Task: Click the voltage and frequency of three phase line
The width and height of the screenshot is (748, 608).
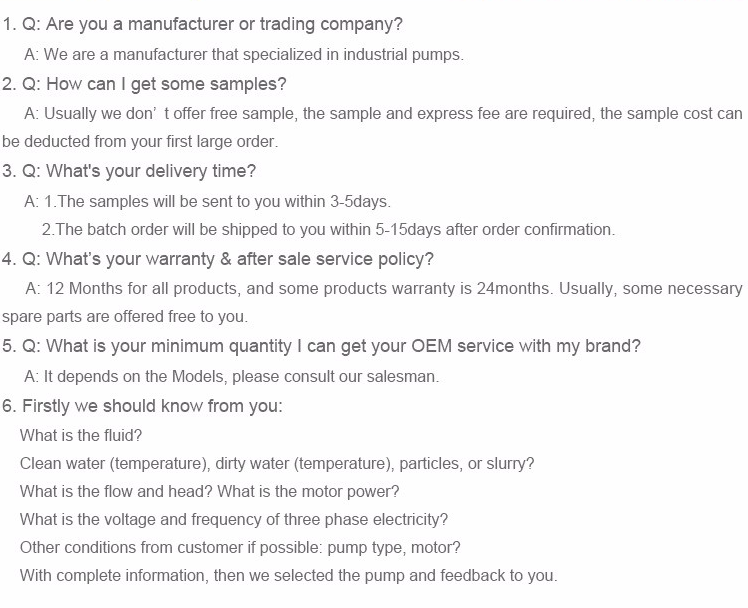Action: click(x=234, y=519)
